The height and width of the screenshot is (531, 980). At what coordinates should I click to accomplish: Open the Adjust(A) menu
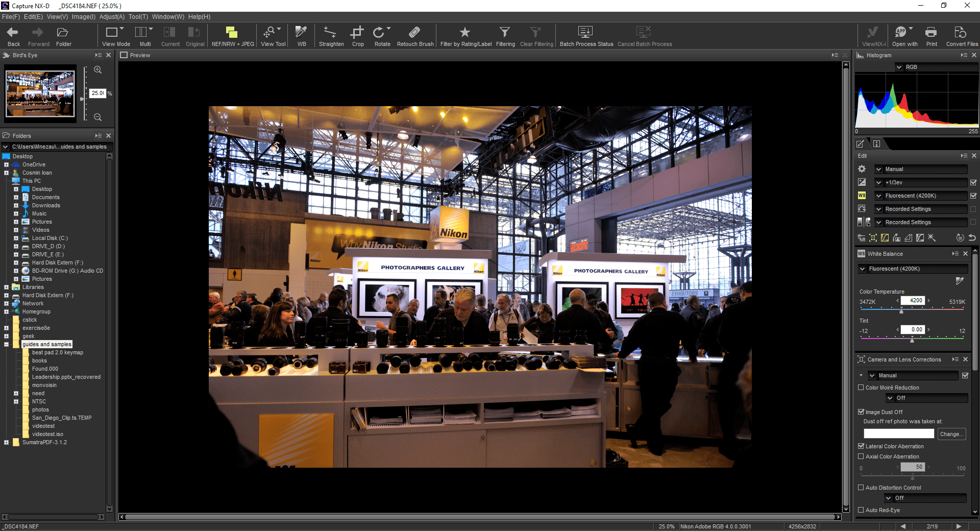tap(112, 17)
